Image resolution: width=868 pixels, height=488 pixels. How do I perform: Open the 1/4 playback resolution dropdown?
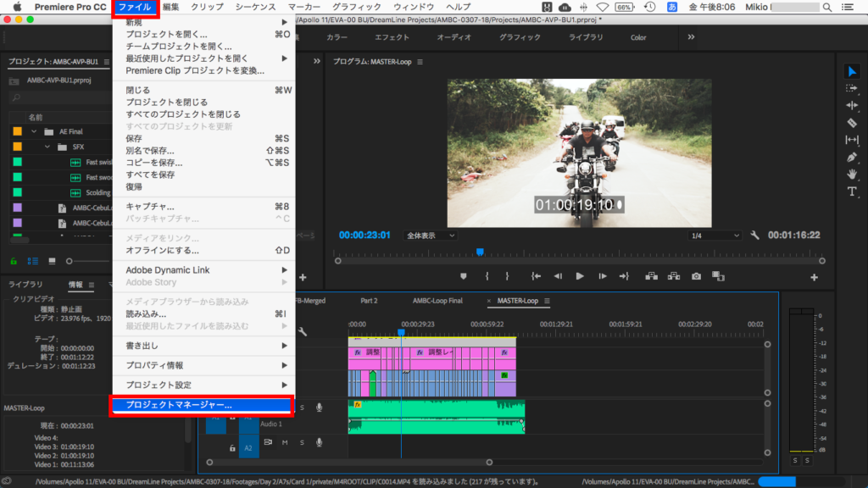click(714, 236)
